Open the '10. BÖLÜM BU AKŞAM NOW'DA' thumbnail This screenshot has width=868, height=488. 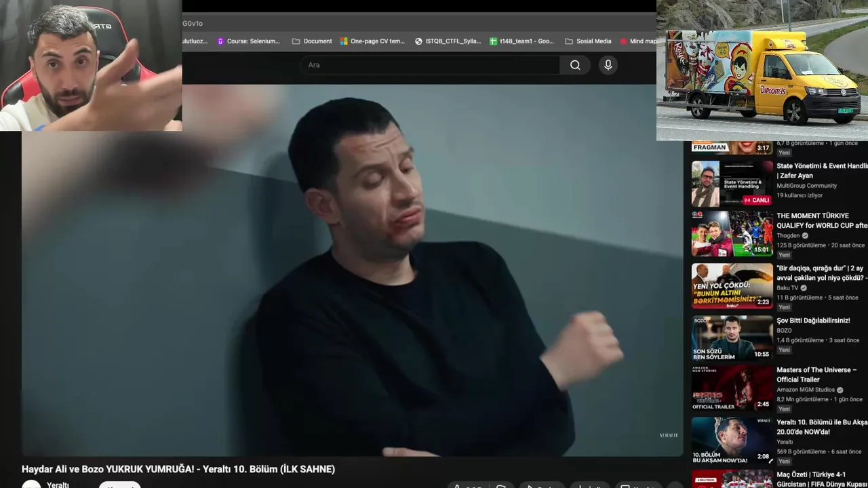[732, 440]
